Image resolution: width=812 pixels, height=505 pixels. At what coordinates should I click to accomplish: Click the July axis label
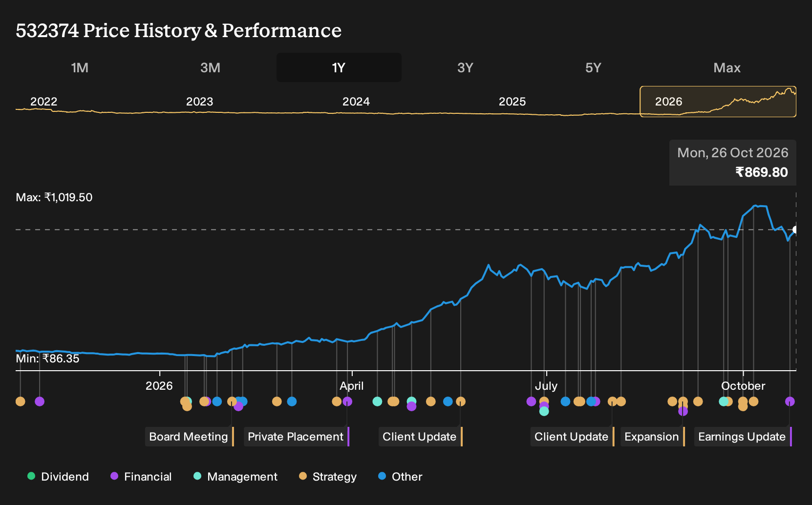click(546, 386)
